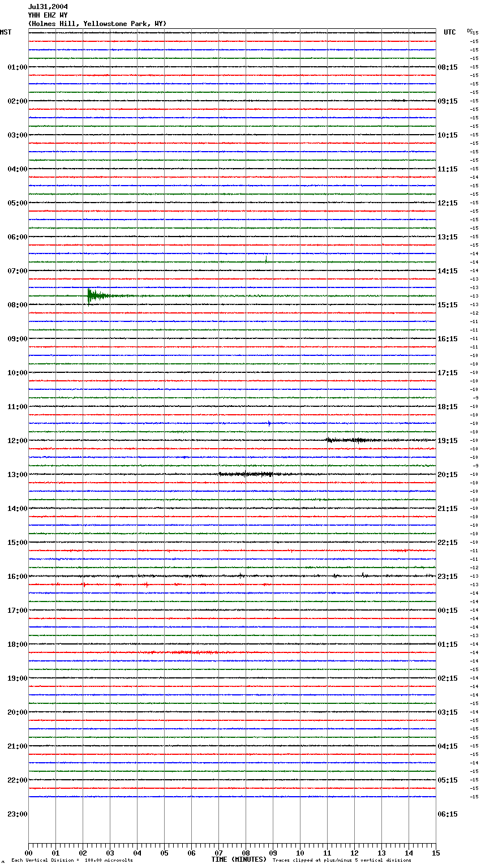Viewport: 481px width, 868px height.
Task: Click the 01:15 UTC time label
Action: [448, 644]
